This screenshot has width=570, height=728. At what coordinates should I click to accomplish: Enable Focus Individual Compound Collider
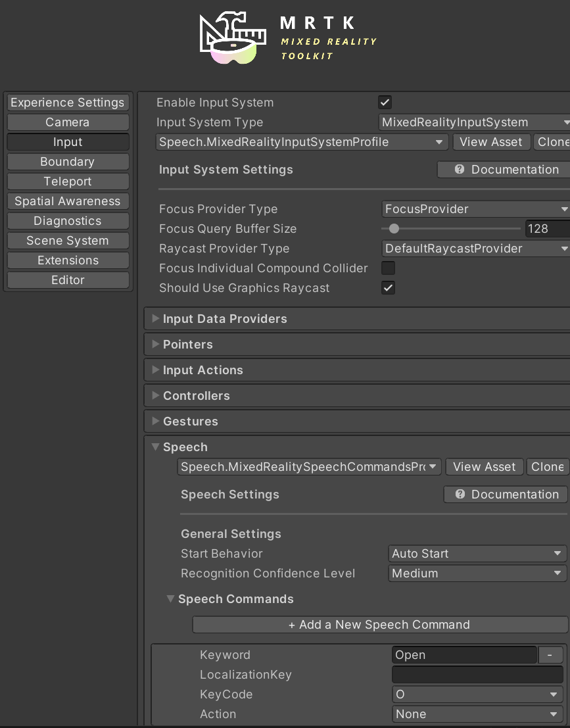(388, 268)
